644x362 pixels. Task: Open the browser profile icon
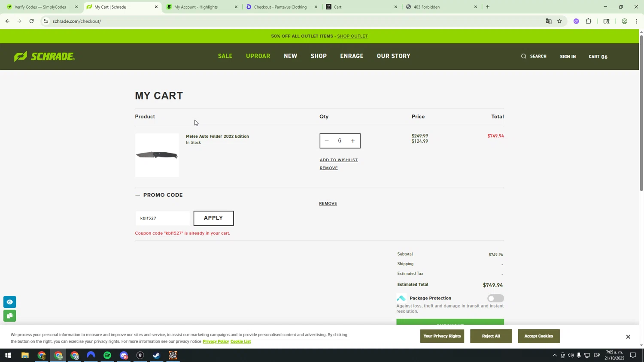624,21
